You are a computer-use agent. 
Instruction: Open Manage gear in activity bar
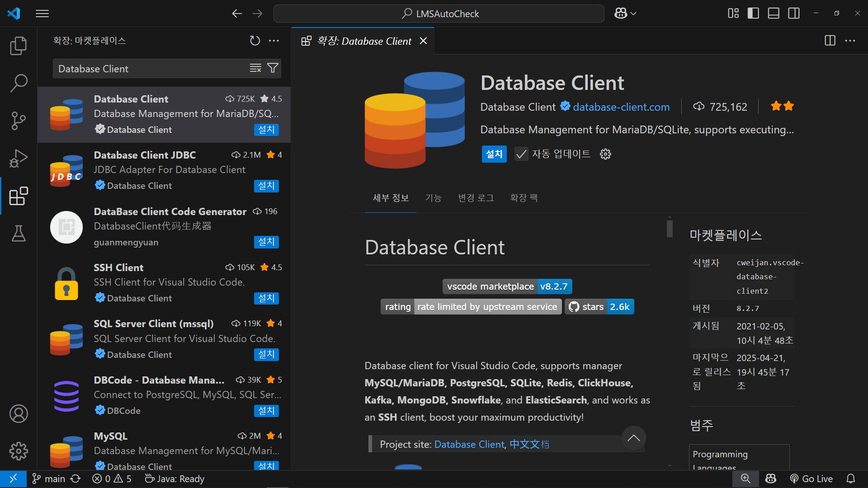[x=19, y=451]
